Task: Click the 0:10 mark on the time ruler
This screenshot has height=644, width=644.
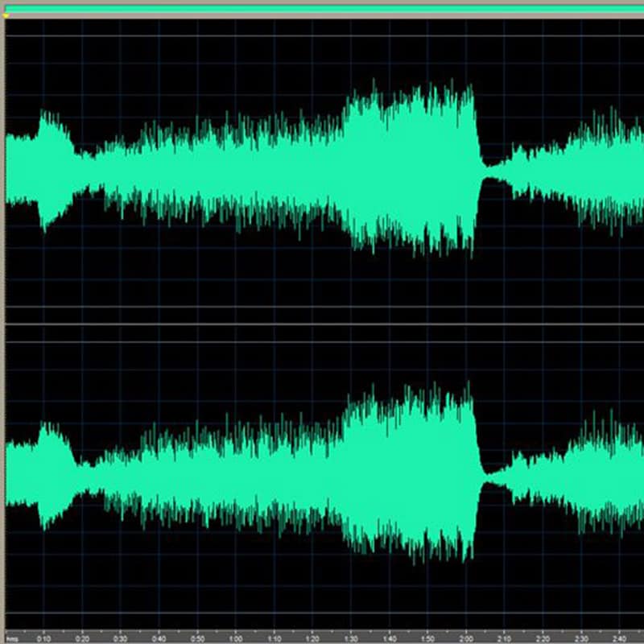Action: (x=43, y=639)
